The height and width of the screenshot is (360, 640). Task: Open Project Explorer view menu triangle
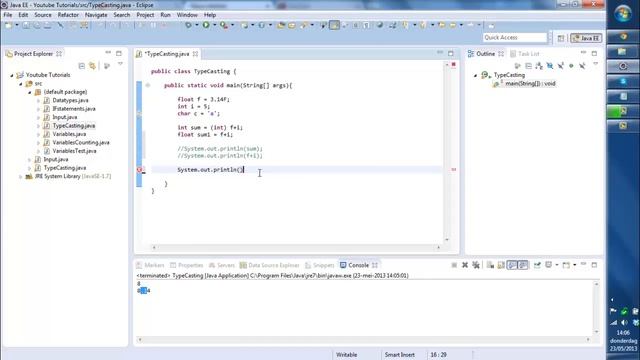(120, 64)
